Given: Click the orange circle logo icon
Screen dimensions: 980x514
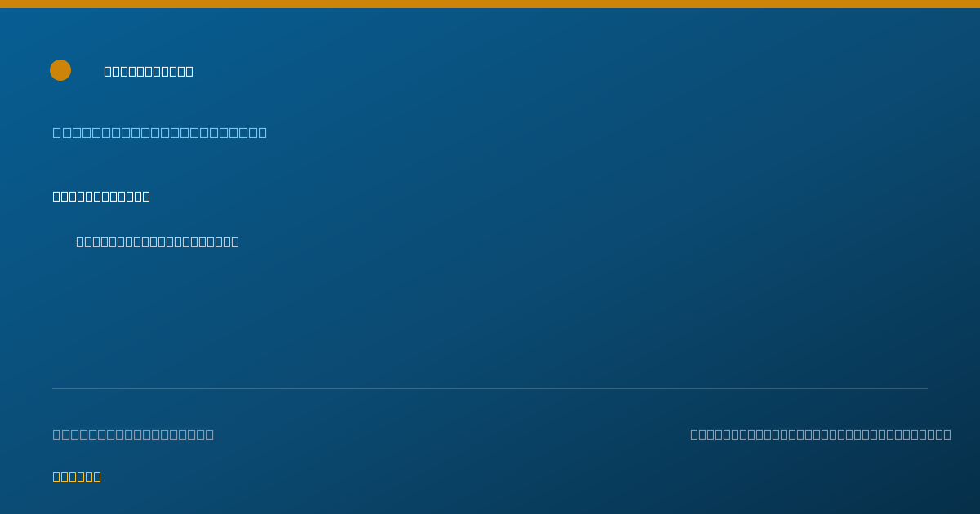Looking at the screenshot, I should 60,70.
